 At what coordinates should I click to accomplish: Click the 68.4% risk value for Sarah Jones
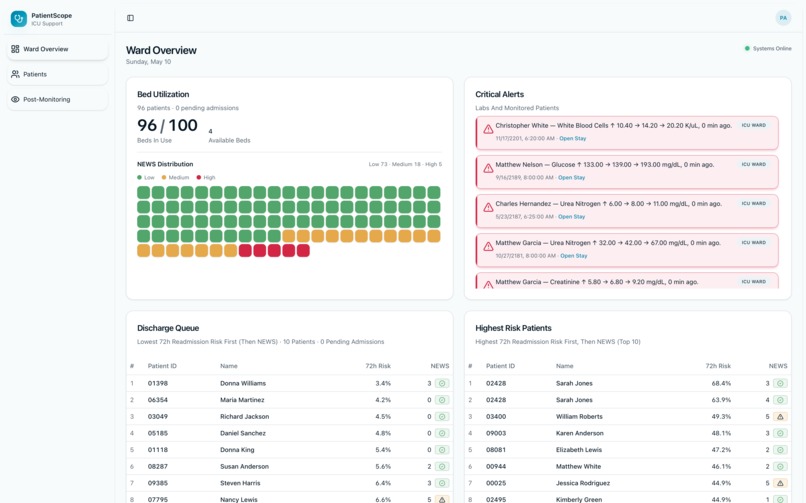point(721,383)
